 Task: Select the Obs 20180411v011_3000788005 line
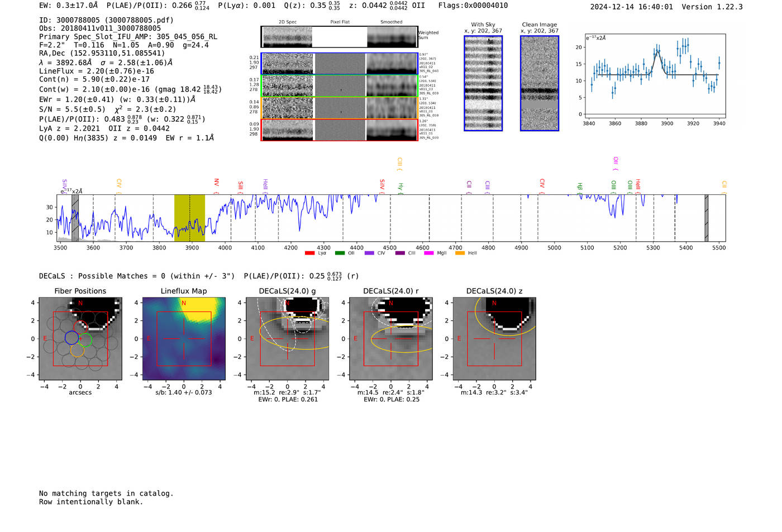click(100, 28)
